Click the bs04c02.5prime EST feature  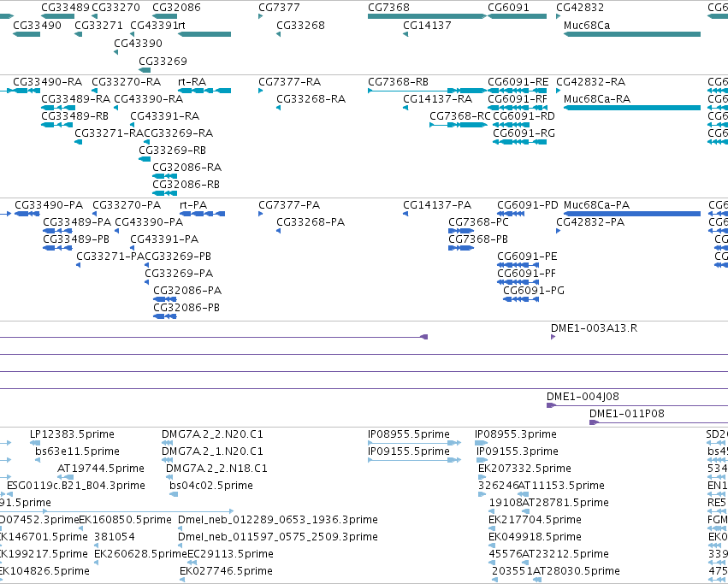174,494
